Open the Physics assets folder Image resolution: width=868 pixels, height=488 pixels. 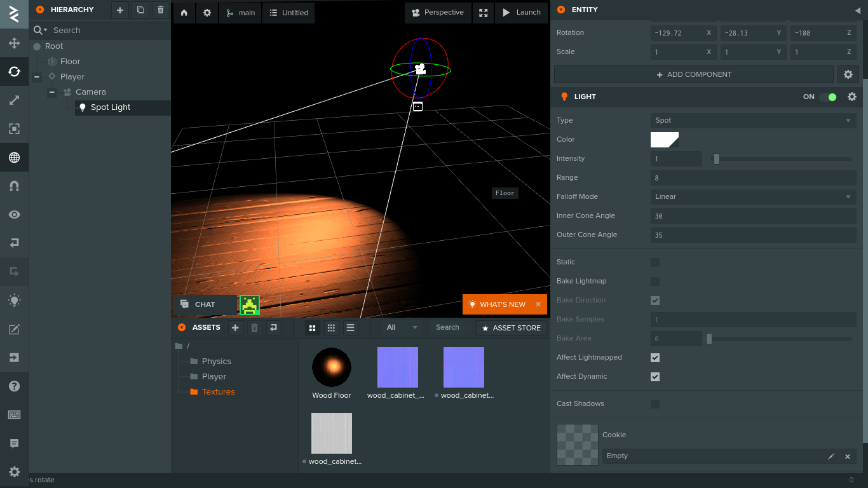point(216,362)
